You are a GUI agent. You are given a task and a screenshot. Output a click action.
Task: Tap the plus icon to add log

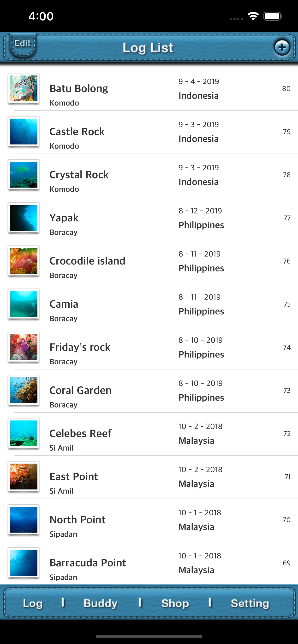(x=282, y=47)
